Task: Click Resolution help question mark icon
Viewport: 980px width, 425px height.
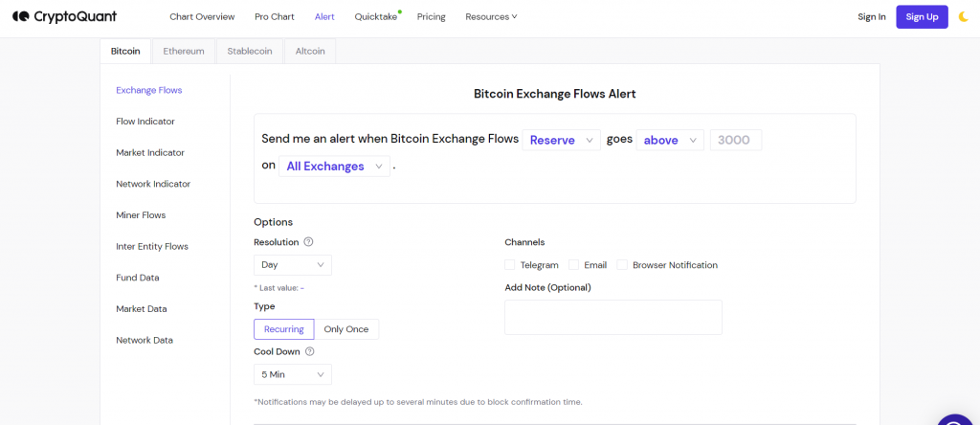Action: click(308, 242)
